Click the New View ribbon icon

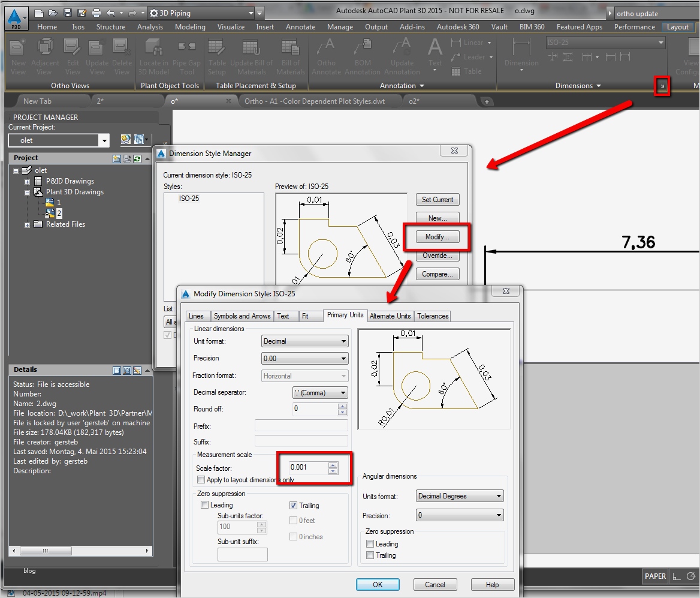point(18,49)
